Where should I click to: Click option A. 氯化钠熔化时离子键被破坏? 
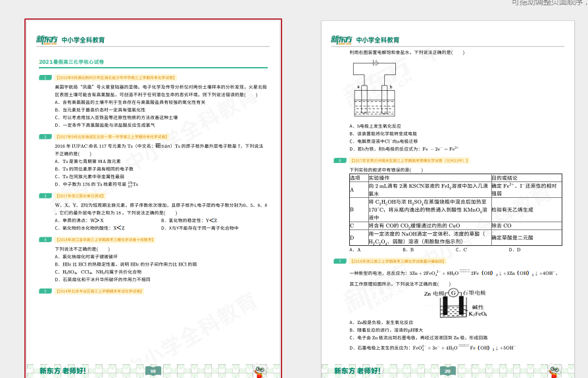coord(86,257)
